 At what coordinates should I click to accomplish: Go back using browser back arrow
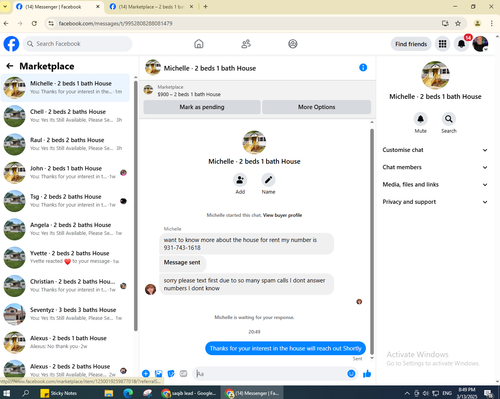6,23
